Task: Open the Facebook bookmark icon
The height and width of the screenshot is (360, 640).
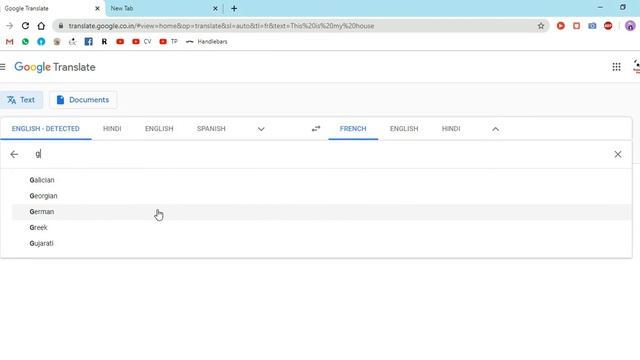Action: pyautogui.click(x=88, y=42)
